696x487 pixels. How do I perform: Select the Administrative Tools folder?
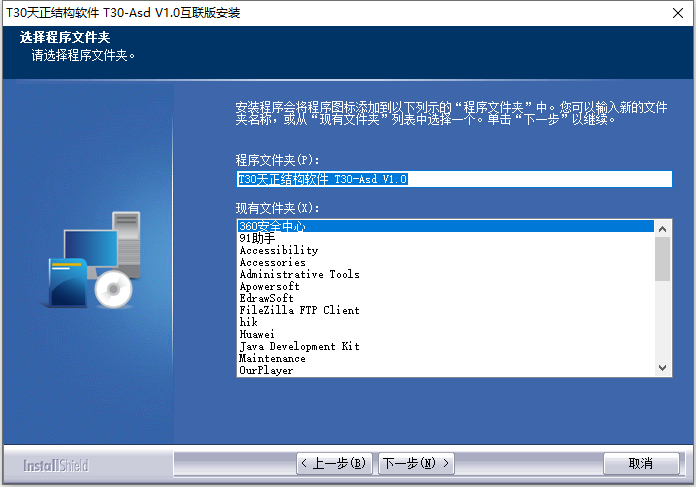tap(446, 274)
